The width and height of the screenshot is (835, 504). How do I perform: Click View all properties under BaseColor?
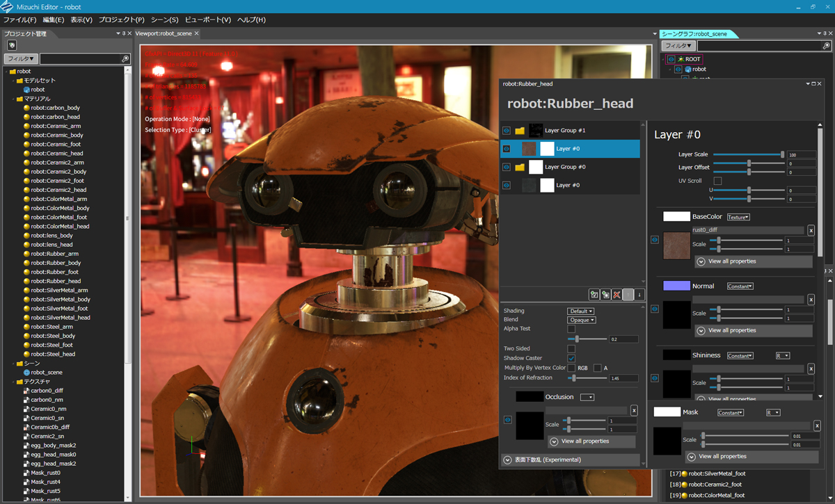[x=753, y=261]
